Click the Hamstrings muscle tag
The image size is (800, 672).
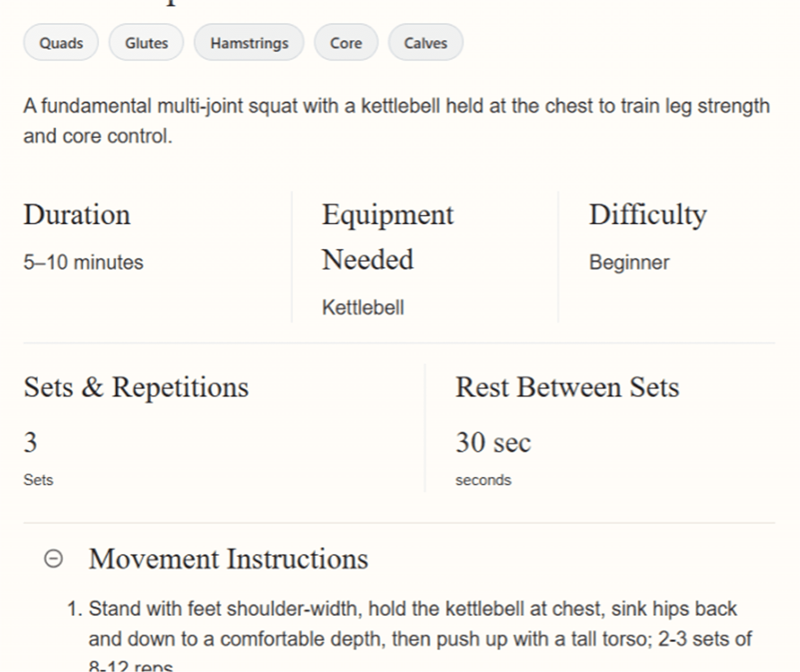249,43
